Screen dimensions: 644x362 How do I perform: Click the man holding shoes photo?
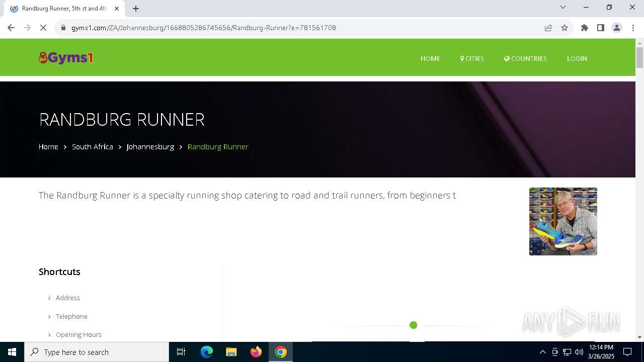tap(563, 221)
